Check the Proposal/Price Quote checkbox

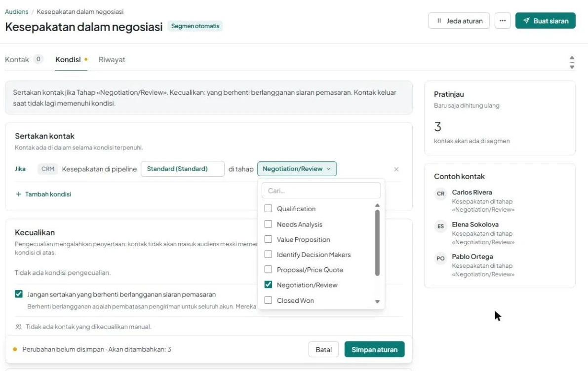[x=268, y=269]
